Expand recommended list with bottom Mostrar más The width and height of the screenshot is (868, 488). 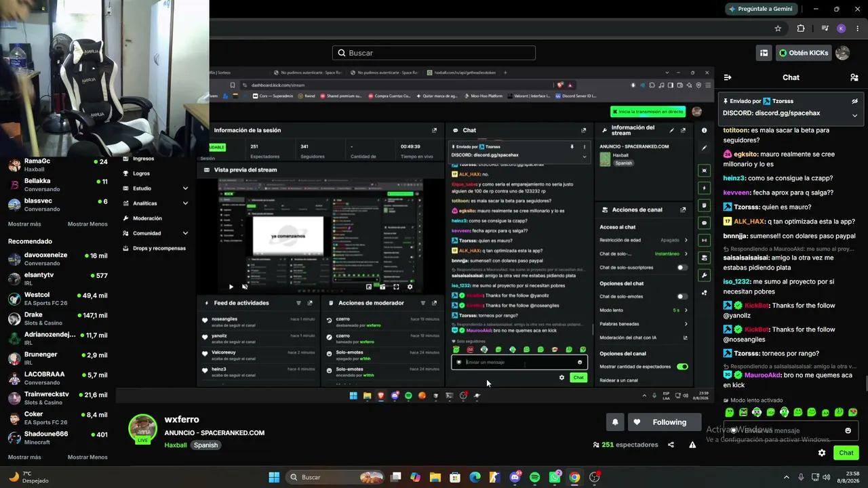coord(24,457)
